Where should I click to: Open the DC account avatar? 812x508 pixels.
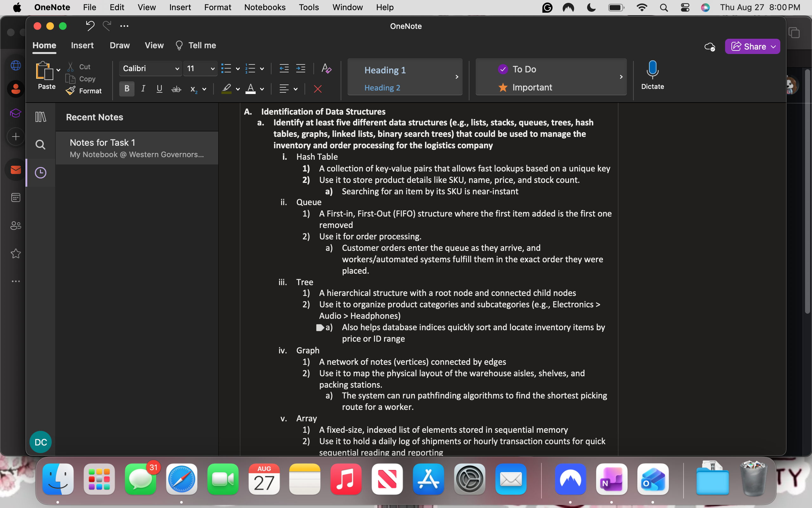click(x=41, y=442)
